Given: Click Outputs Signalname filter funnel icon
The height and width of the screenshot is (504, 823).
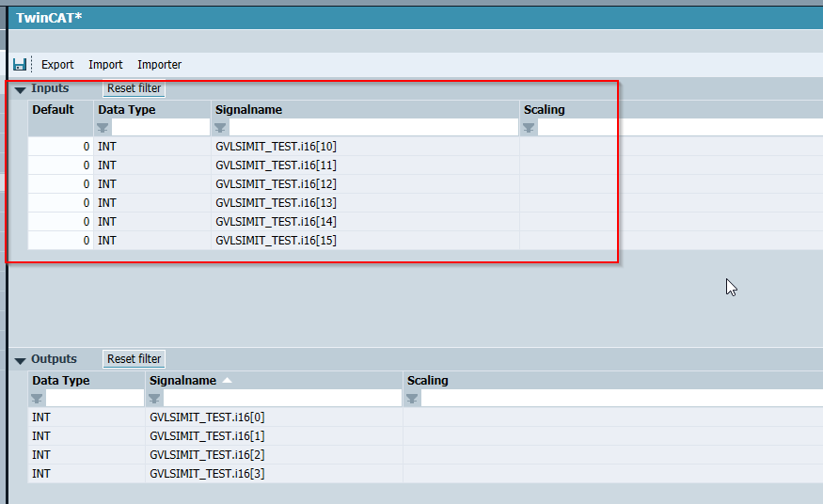Looking at the screenshot, I should point(154,399).
